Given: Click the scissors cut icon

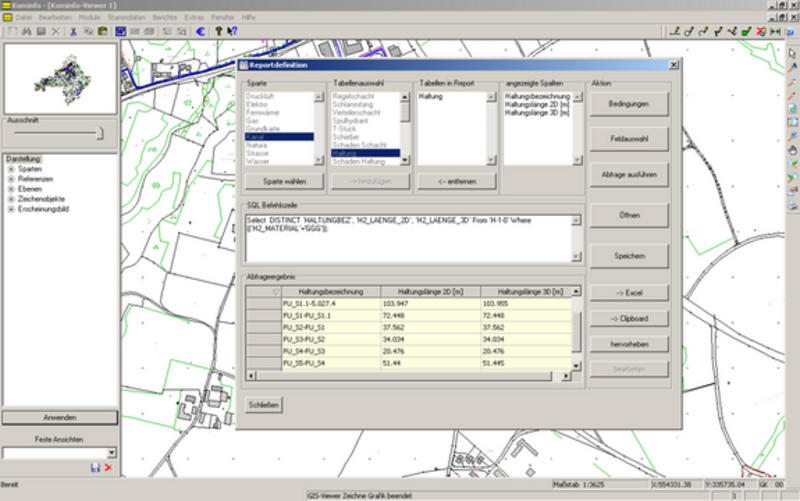Looking at the screenshot, I should coord(73,32).
